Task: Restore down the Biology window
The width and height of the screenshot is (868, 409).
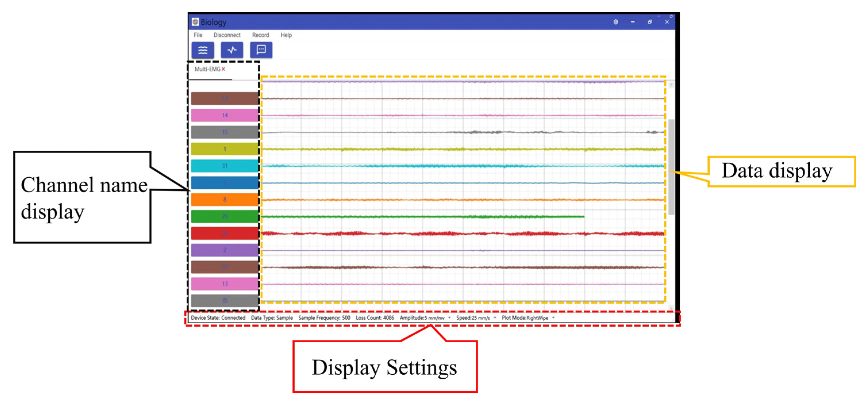Action: tap(650, 22)
